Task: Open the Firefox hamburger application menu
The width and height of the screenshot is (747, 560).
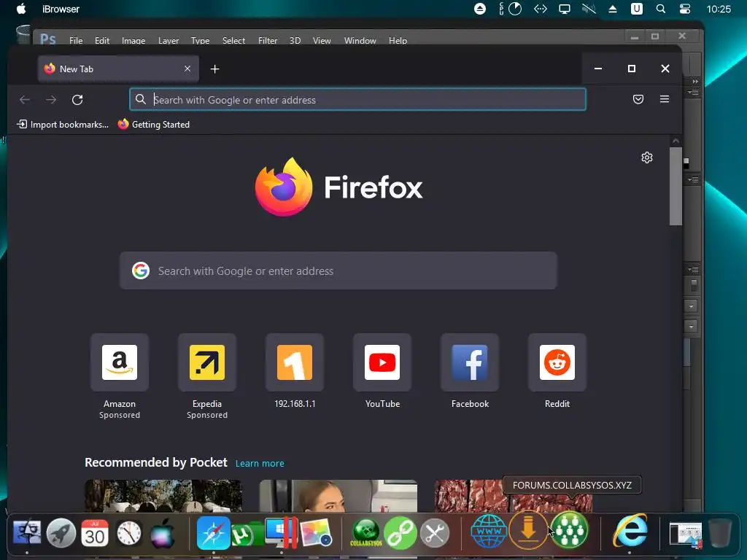Action: coord(664,99)
